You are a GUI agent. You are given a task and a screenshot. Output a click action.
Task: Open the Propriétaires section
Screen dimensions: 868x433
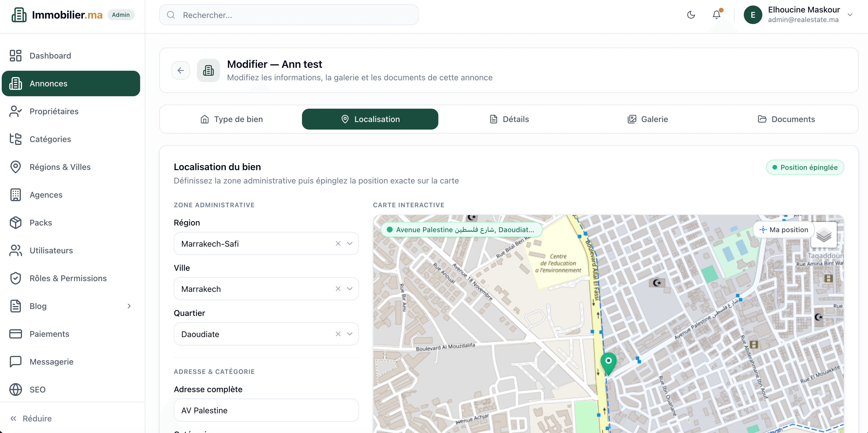click(x=54, y=111)
